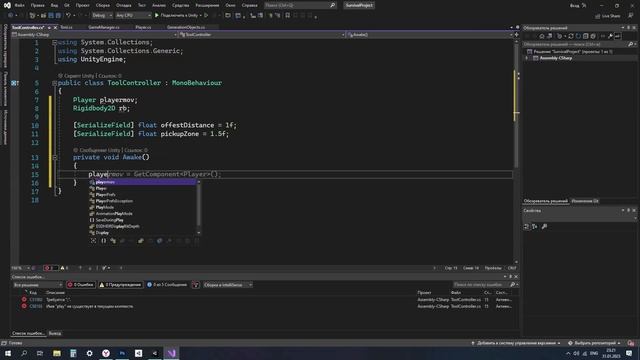Click the Bookmark icon in the toolbar
640x360 pixels.
click(287, 16)
